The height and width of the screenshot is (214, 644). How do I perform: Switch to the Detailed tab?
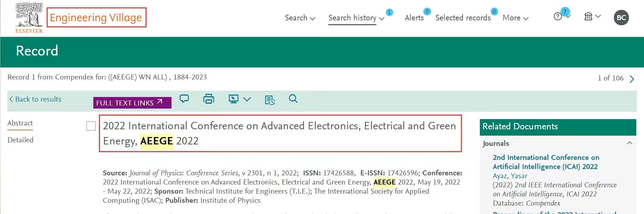pyautogui.click(x=21, y=140)
